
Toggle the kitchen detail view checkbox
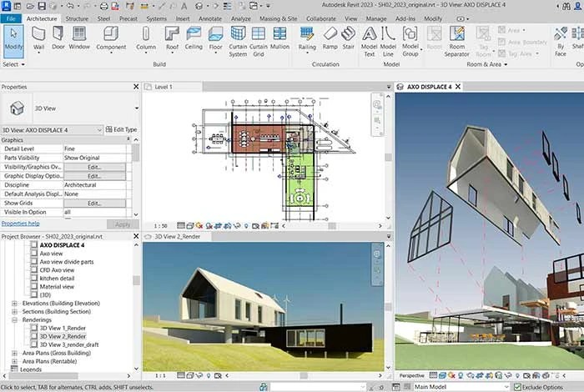[34, 278]
